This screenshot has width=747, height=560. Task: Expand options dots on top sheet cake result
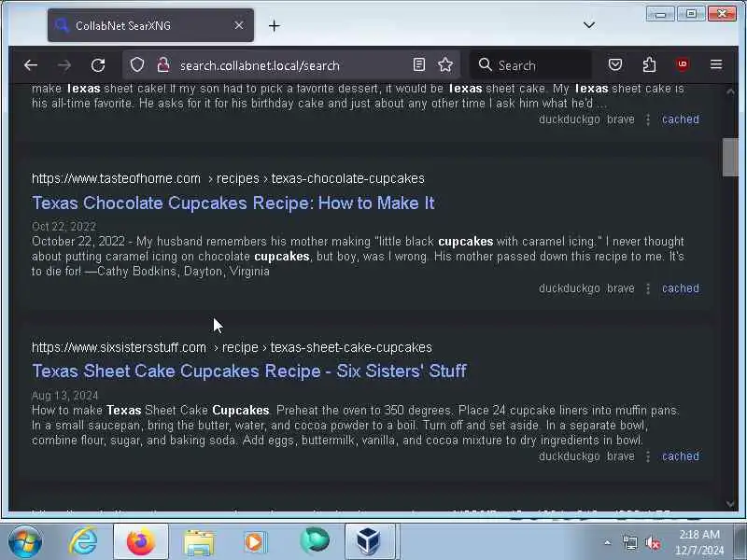[648, 119]
